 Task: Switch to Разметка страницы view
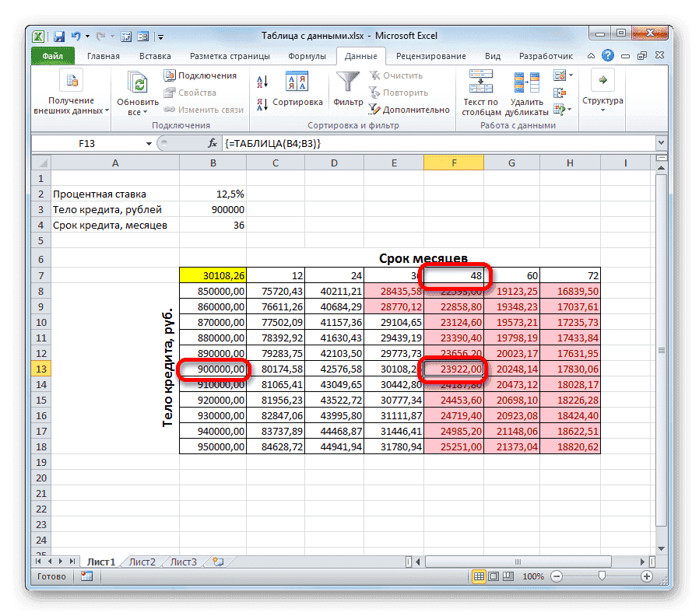tap(493, 576)
